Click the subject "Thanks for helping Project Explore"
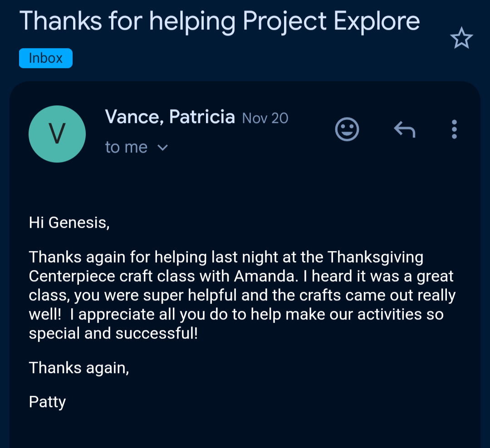The image size is (490, 448). click(220, 21)
